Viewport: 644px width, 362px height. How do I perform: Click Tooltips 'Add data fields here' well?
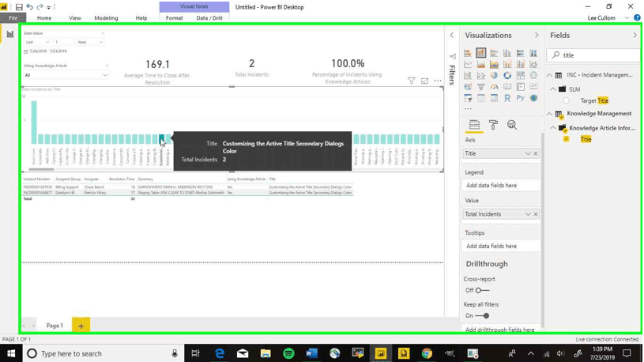coord(501,246)
